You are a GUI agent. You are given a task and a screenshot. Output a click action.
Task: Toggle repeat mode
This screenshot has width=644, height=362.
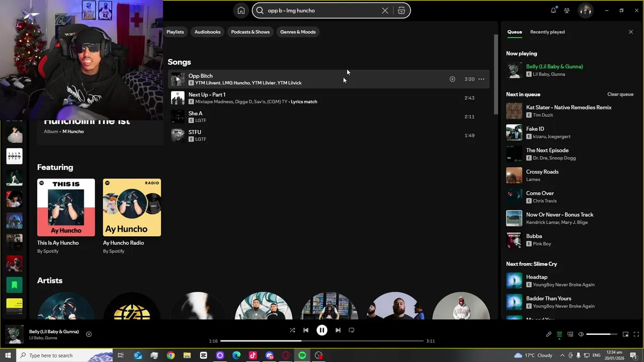point(352,330)
